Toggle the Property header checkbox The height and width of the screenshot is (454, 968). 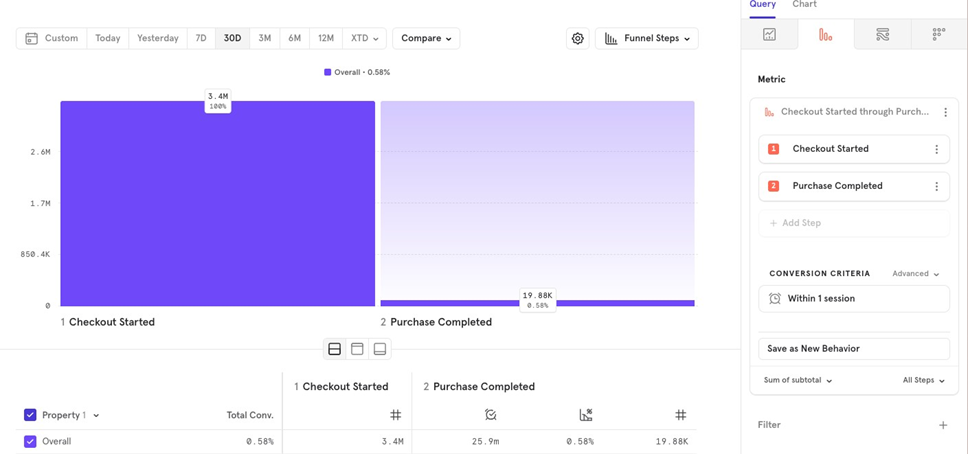30,415
